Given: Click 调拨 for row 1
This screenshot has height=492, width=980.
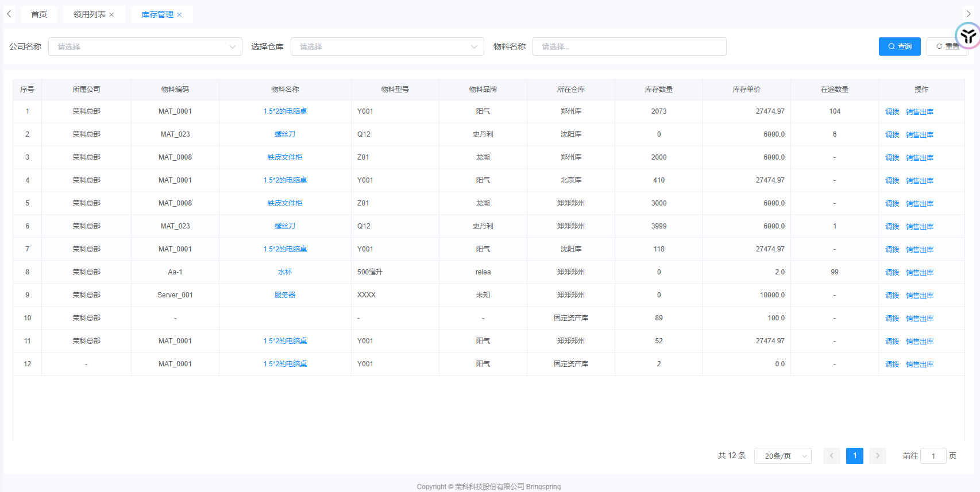Looking at the screenshot, I should (892, 112).
